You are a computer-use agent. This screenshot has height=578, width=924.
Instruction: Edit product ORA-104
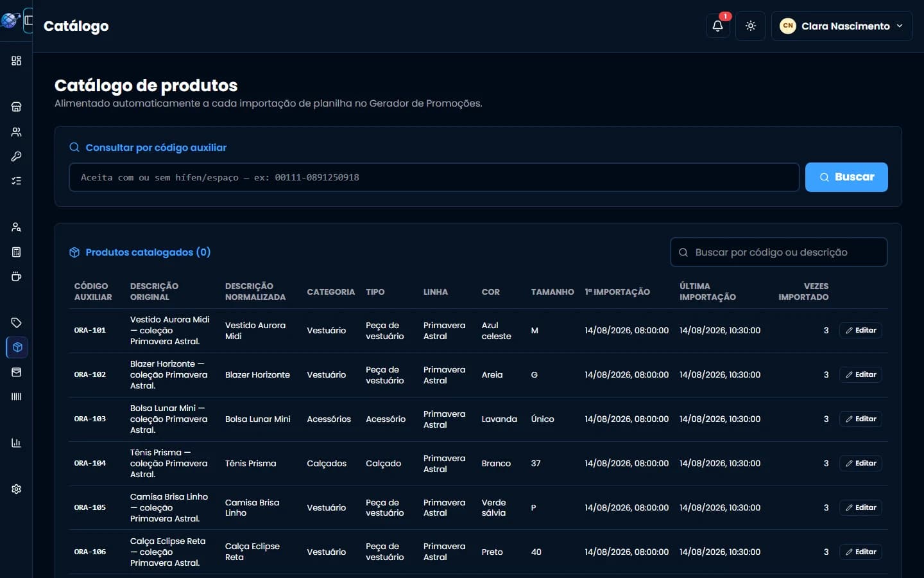[860, 463]
